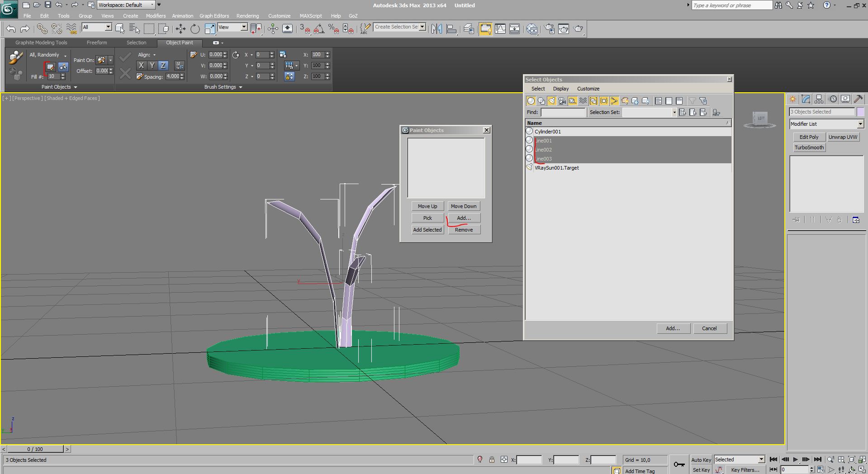Viewport: 868px width, 474px height.
Task: Click the object color swatch
Action: [860, 112]
